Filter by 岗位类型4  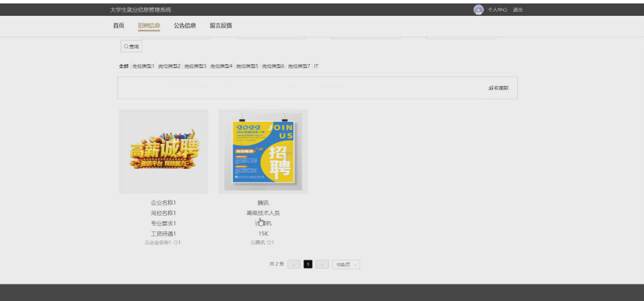[x=221, y=66]
